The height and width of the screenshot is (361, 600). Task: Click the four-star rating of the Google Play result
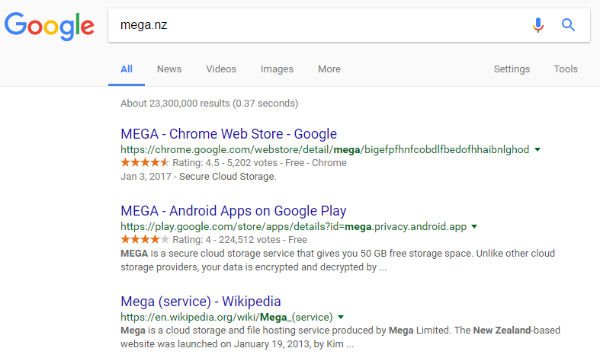[x=145, y=239]
